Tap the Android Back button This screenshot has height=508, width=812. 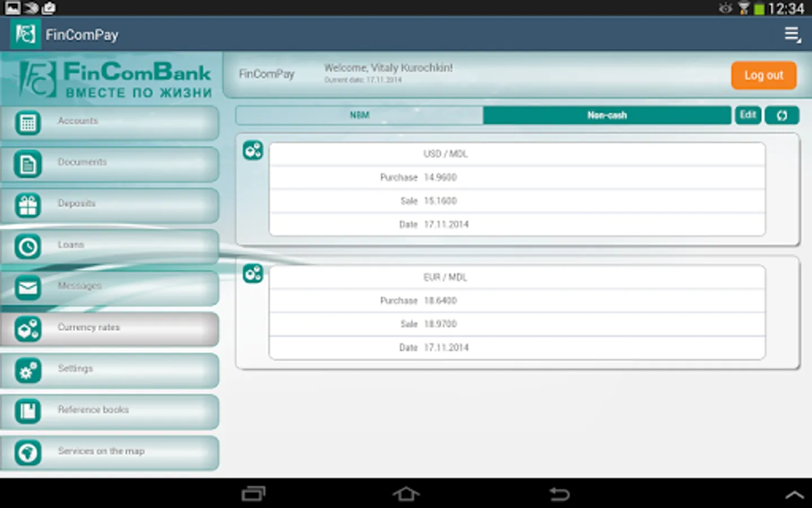click(559, 494)
